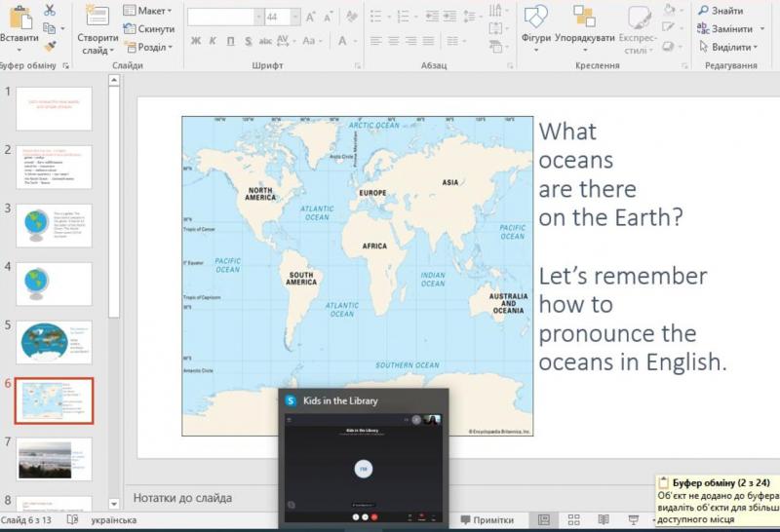The width and height of the screenshot is (780, 532).
Task: Decrease the font size with smaller A
Action: click(328, 18)
